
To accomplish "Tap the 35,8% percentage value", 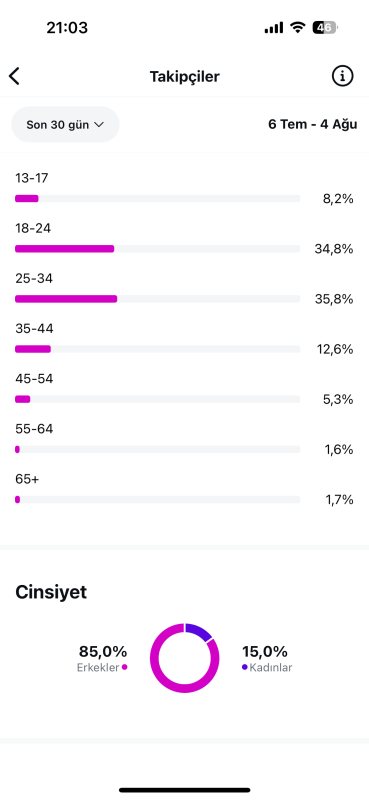I will pyautogui.click(x=334, y=299).
